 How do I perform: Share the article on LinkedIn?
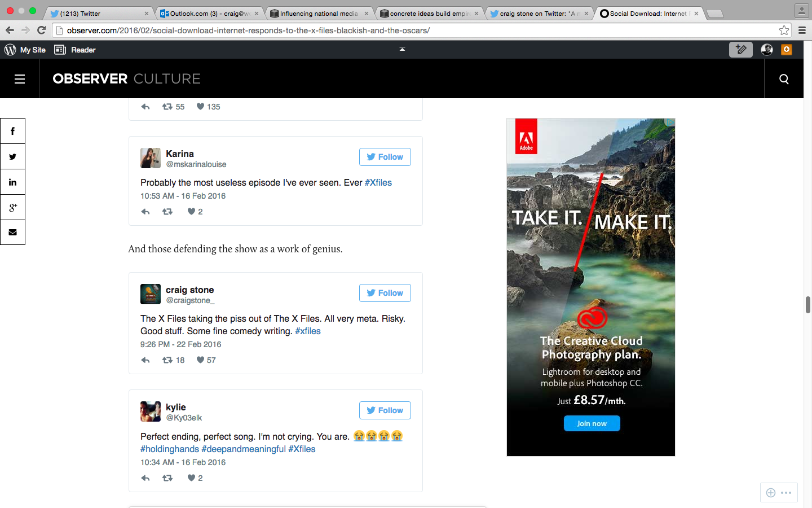click(x=12, y=182)
